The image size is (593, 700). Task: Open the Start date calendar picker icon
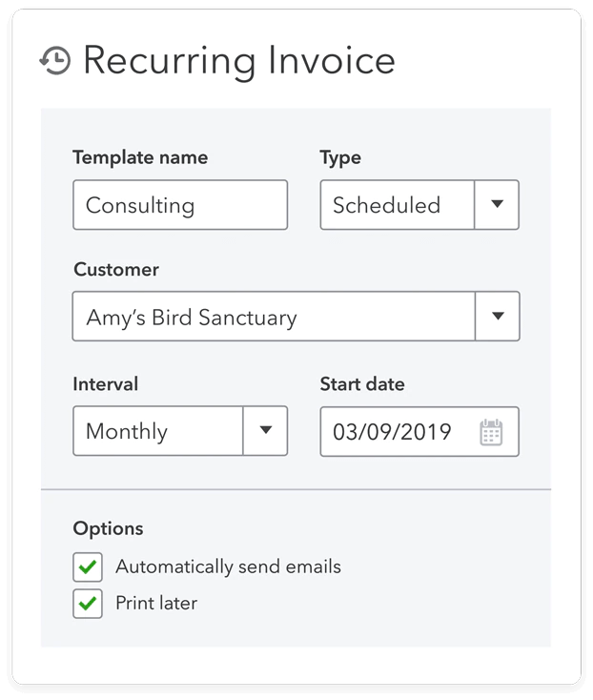point(491,432)
